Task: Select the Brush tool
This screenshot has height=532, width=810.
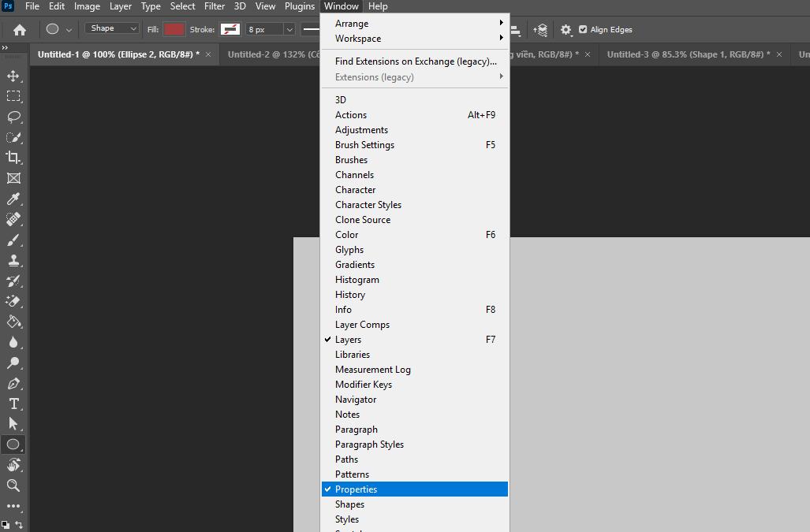Action: (13, 240)
